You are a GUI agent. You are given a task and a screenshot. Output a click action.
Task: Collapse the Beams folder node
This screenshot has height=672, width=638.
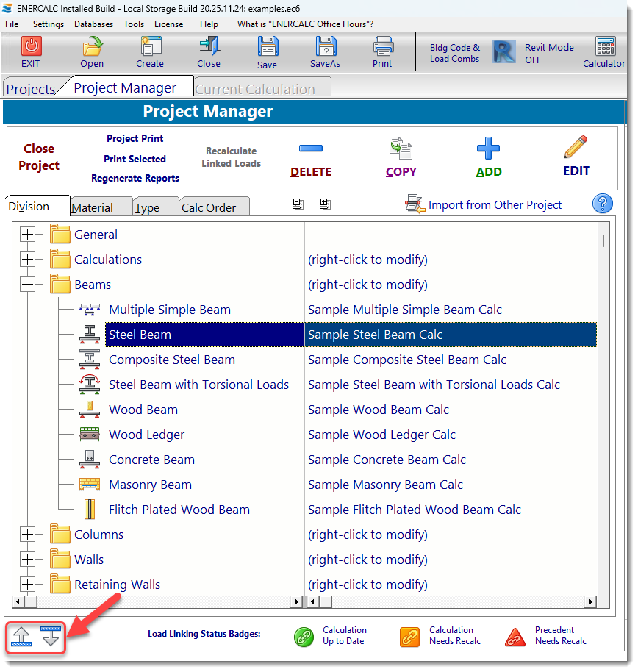pos(28,285)
